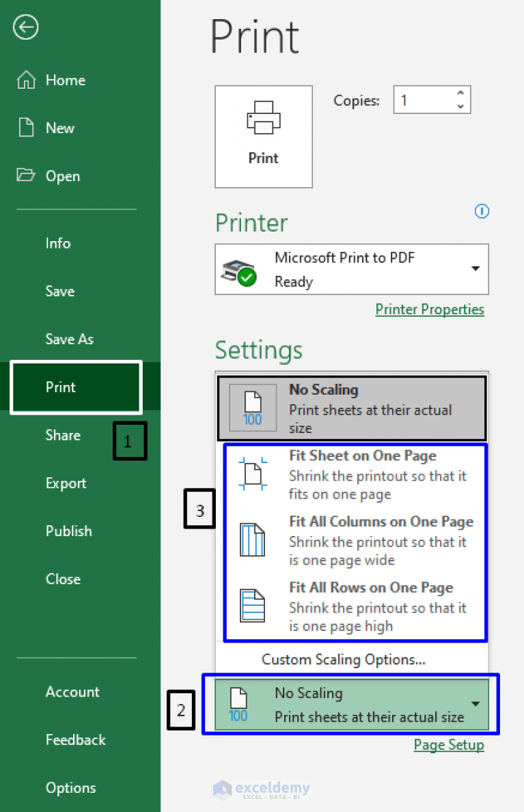Click the New blank document icon
This screenshot has height=812, width=524.
point(26,128)
